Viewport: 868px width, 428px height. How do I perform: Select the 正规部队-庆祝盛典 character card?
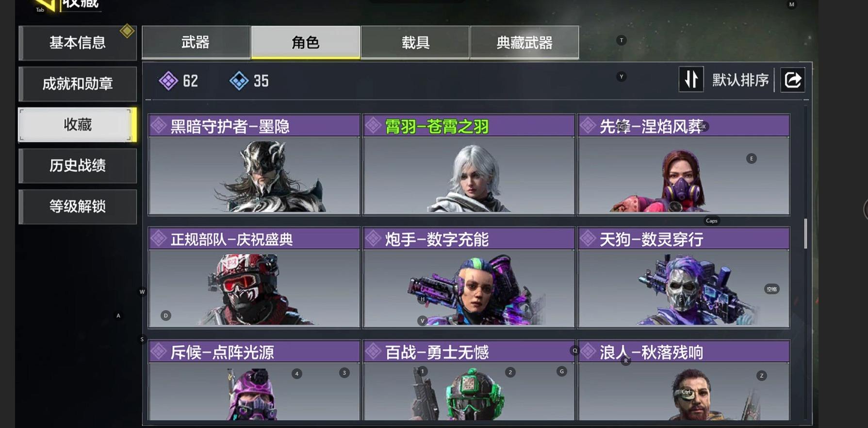[254, 277]
